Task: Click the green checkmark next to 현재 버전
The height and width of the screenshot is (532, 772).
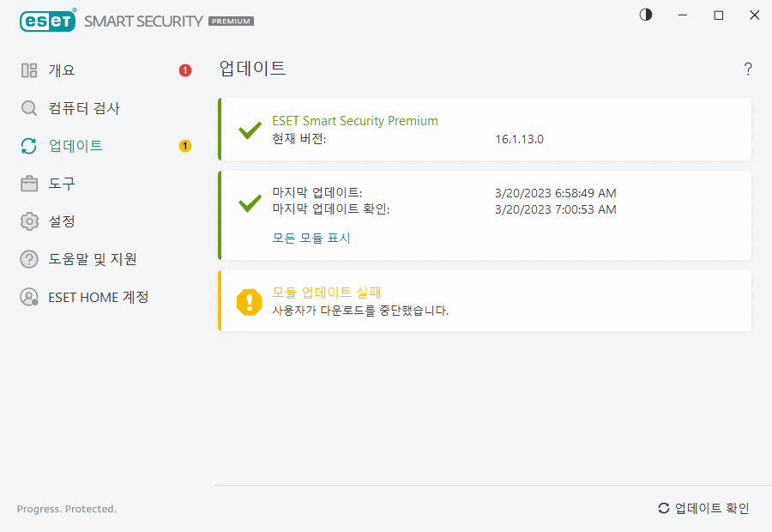Action: pos(249,130)
